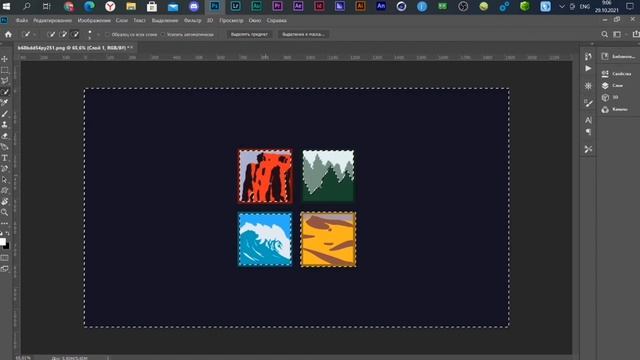Viewport: 640px width, 360px height.
Task: Click the Share icon in options bar
Action: pyautogui.click(x=636, y=35)
